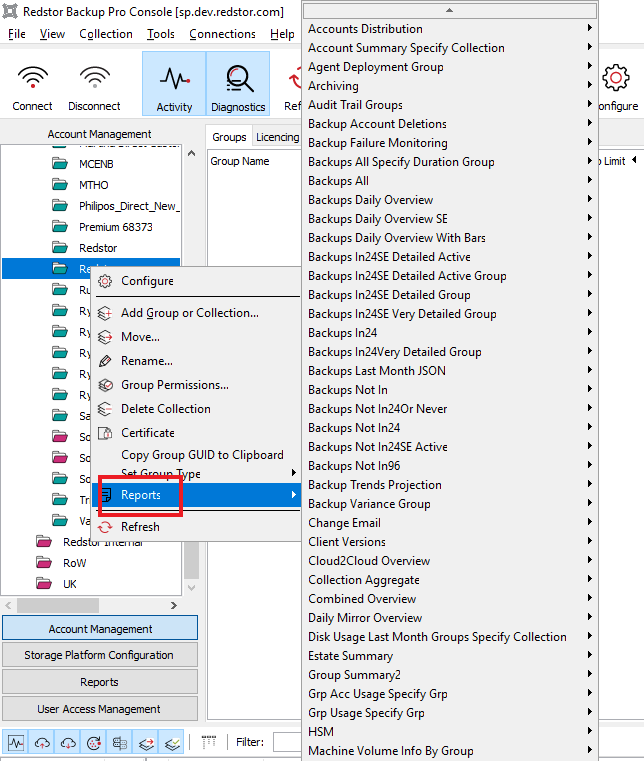Click the Configure gear toolbar icon
644x761 pixels.
tap(616, 78)
